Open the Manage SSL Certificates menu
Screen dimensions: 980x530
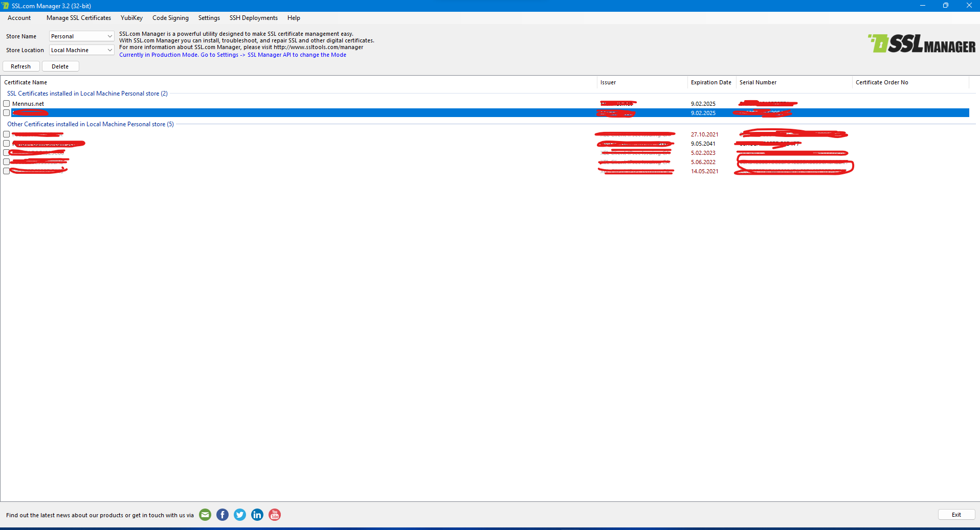pyautogui.click(x=79, y=18)
